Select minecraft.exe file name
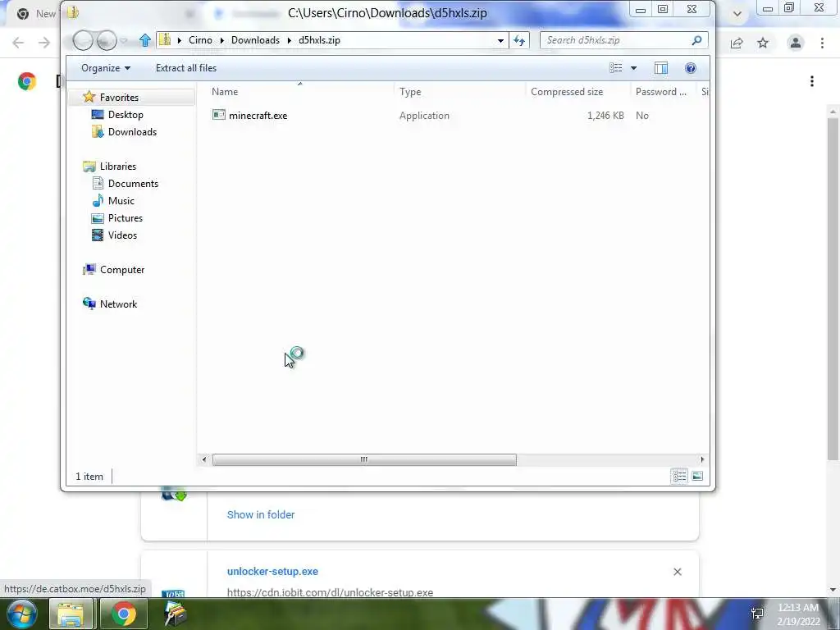Screen dimensions: 840x630 [x=258, y=115]
